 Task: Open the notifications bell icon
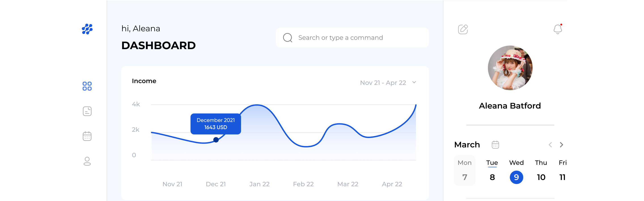(557, 29)
